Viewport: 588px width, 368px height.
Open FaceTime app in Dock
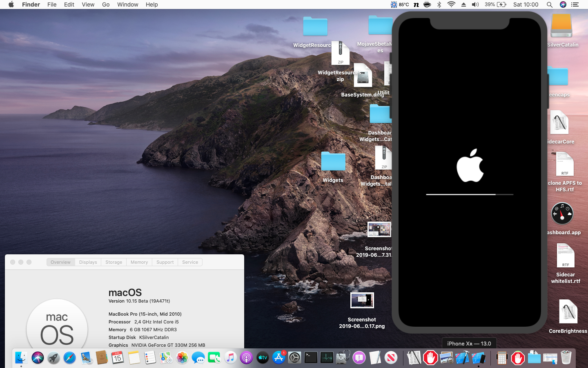(214, 358)
